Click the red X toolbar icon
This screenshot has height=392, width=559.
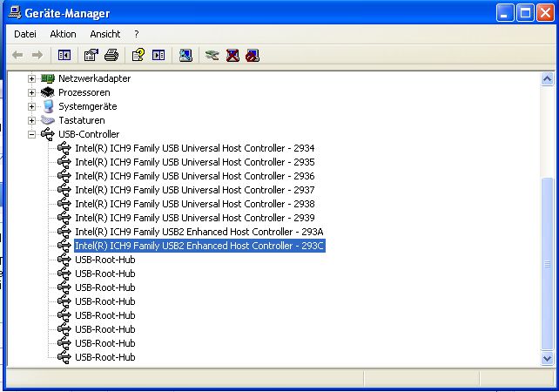pyautogui.click(x=232, y=55)
